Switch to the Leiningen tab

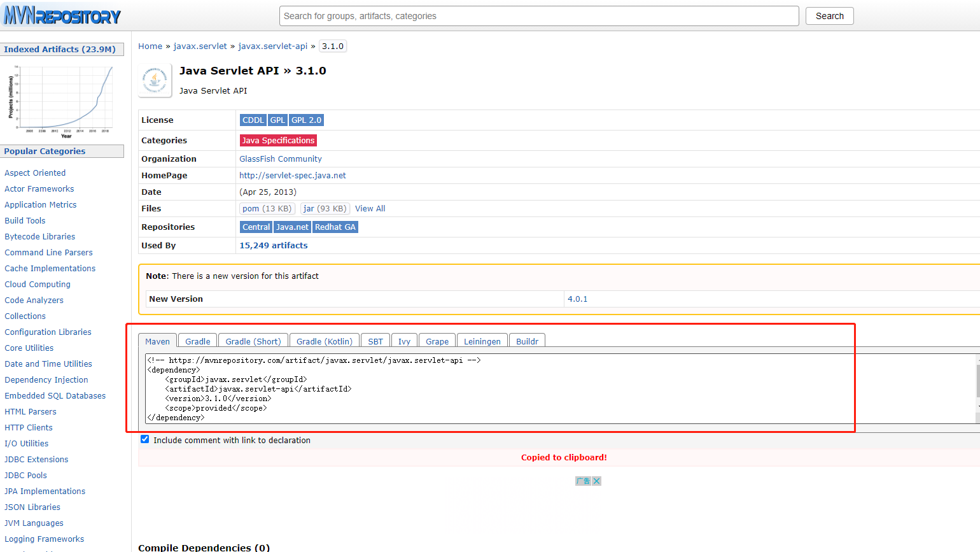pyautogui.click(x=482, y=341)
